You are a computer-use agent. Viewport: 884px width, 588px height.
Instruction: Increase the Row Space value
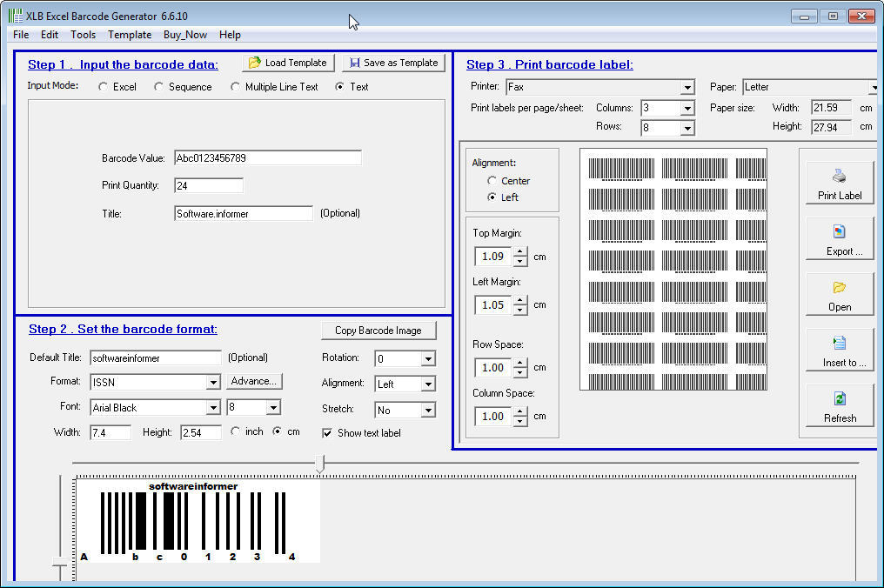pyautogui.click(x=521, y=363)
